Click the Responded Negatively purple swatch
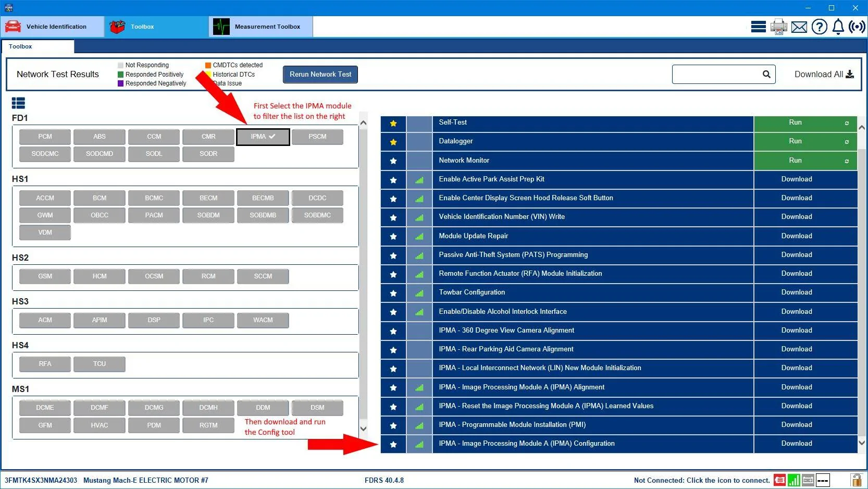868x489 pixels. coord(120,83)
